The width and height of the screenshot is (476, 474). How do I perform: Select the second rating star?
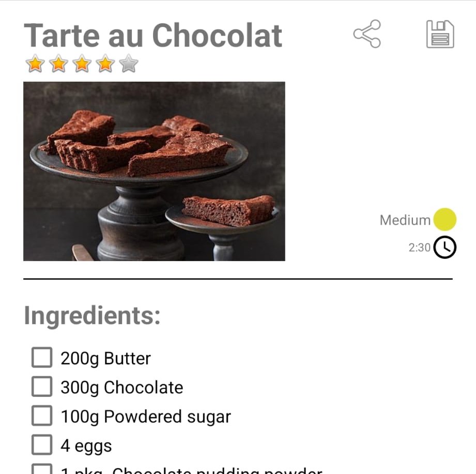58,64
